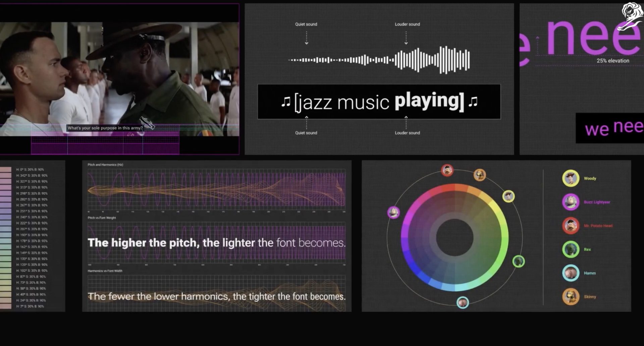
Task: Click subtitle 'What's your sole purpose in this army?'
Action: (105, 128)
